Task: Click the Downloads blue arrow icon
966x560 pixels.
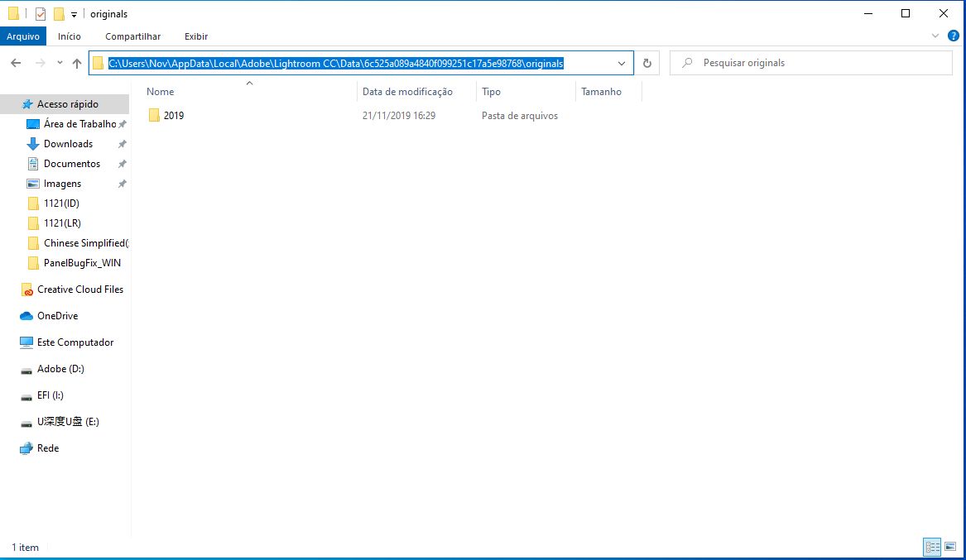Action: [32, 144]
